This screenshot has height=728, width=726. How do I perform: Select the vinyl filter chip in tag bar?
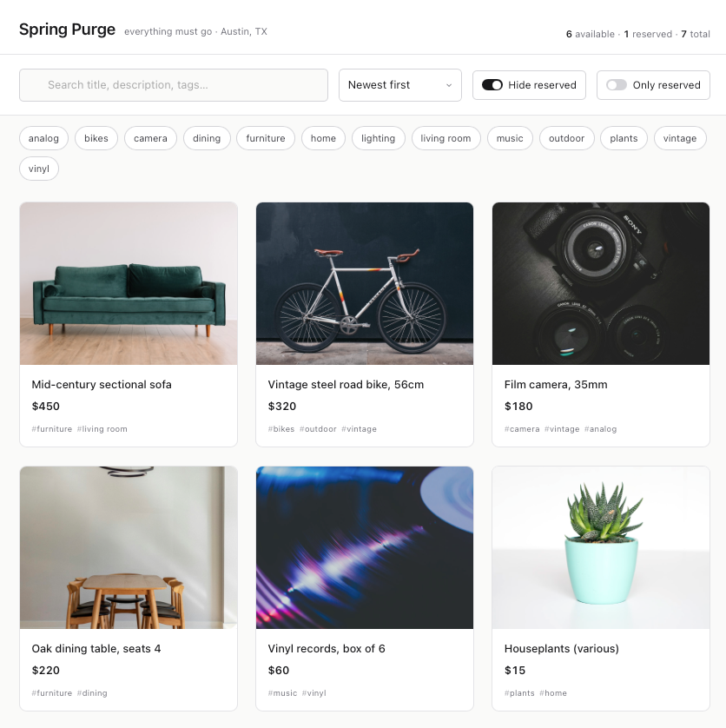pyautogui.click(x=39, y=169)
